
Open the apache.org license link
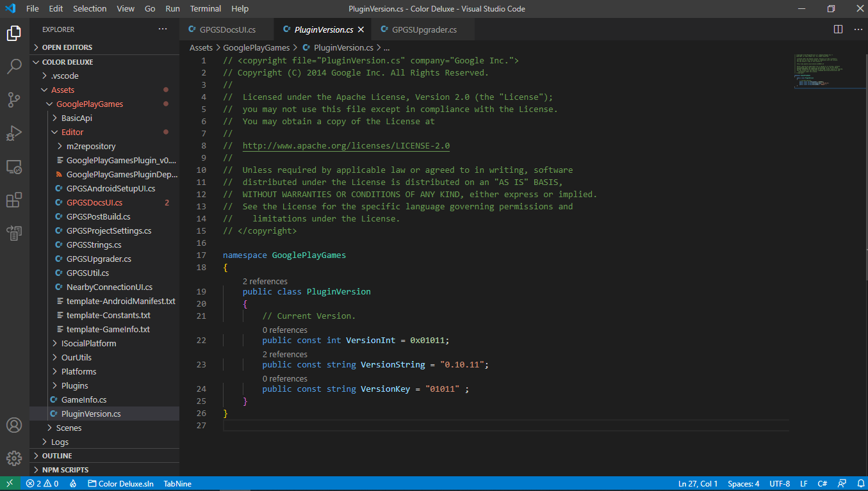pos(346,146)
